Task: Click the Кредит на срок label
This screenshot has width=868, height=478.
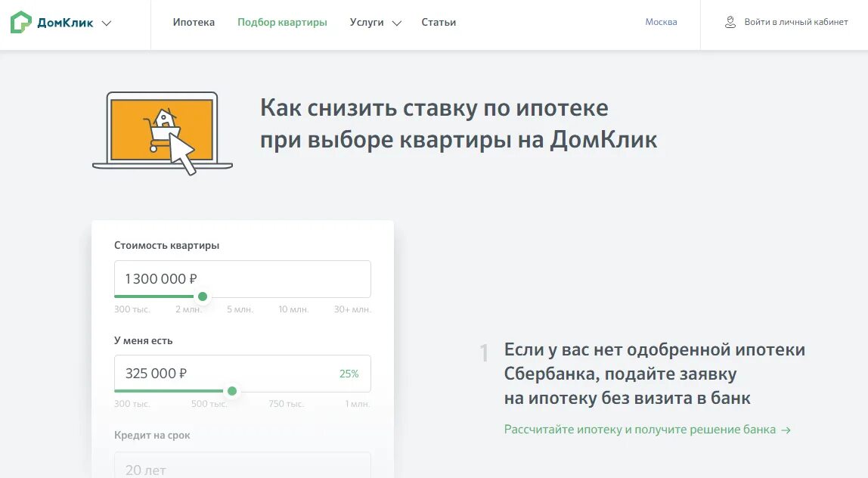Action: [x=152, y=436]
